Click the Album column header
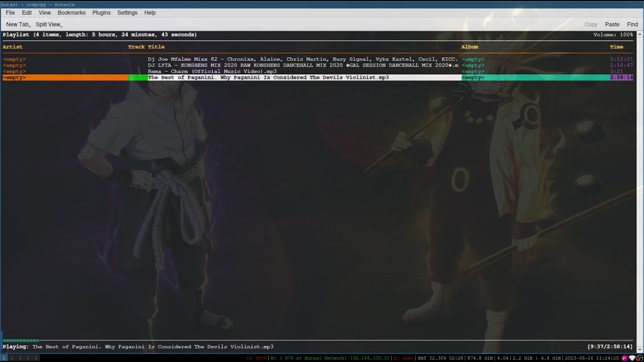 pos(470,47)
